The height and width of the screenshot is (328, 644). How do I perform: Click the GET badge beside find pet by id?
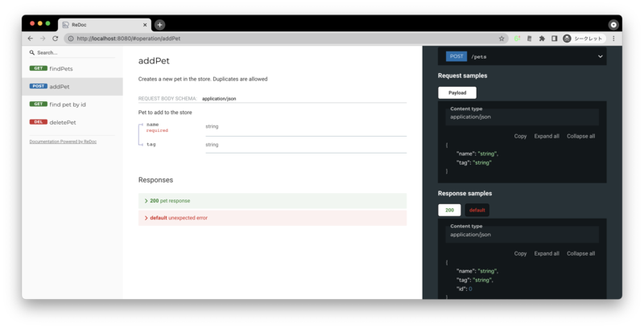(38, 105)
